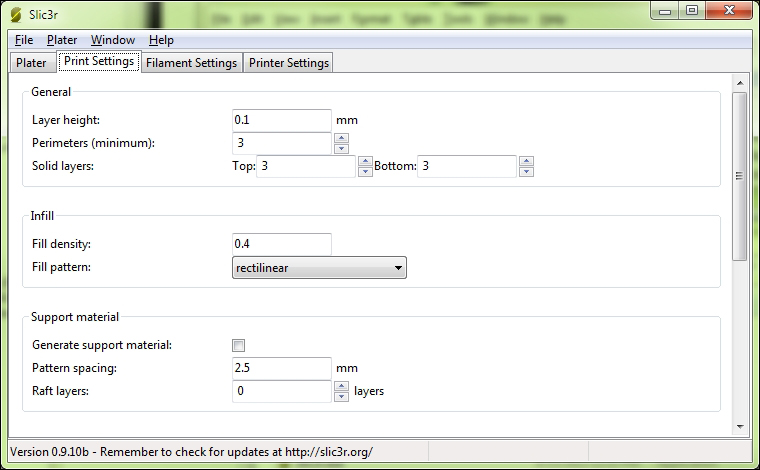Open the File menu
Screen dimensions: 760x470
pyautogui.click(x=24, y=40)
